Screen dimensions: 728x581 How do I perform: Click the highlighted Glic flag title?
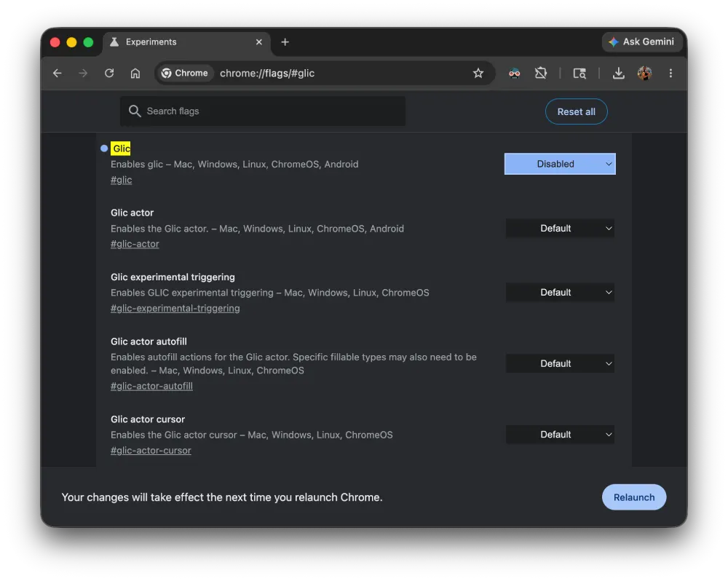tap(121, 149)
